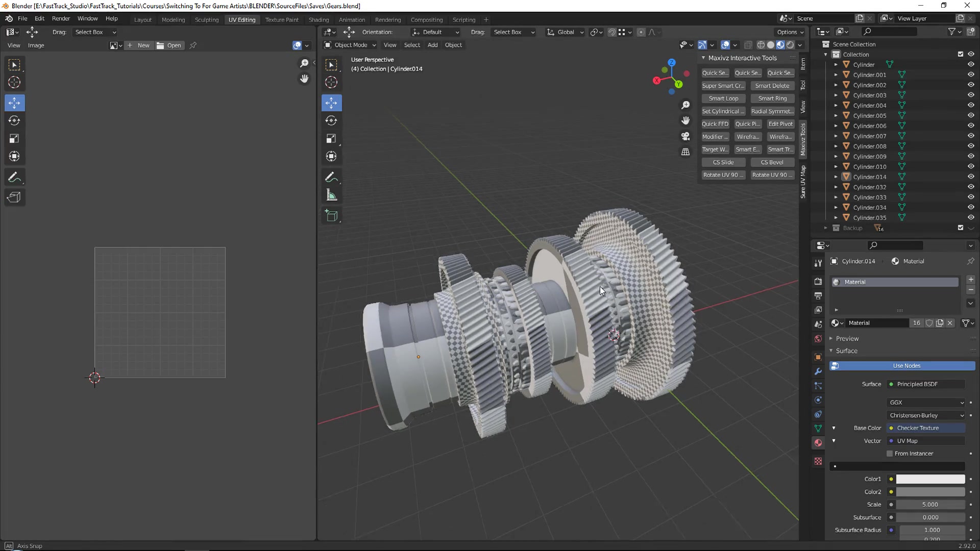Open the Object Mode dropdown
The height and width of the screenshot is (551, 980).
[350, 45]
